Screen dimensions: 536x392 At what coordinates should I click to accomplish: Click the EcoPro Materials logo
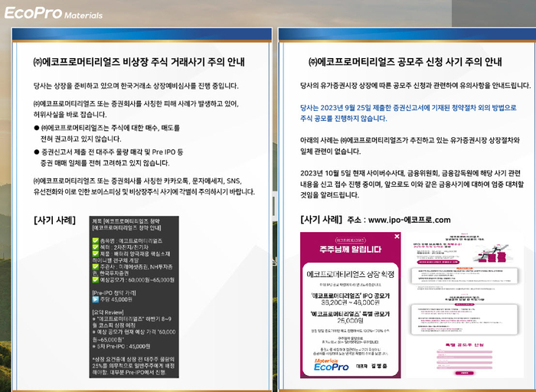pyautogui.click(x=54, y=13)
